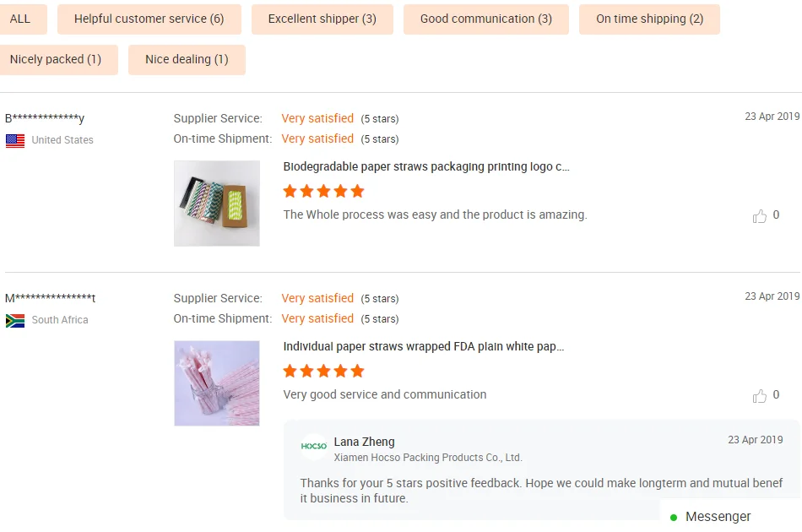802x532 pixels.
Task: Click the South Africa flag icon
Action: [15, 321]
